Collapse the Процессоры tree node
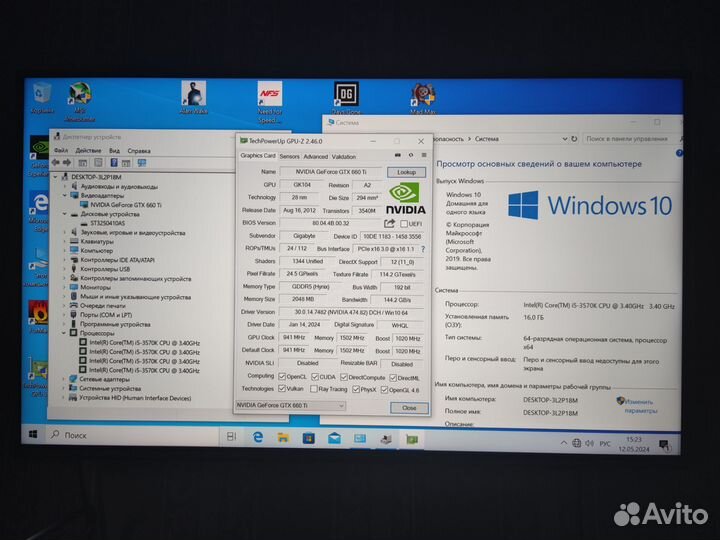Screen dimensions: 720x540 point(65,333)
